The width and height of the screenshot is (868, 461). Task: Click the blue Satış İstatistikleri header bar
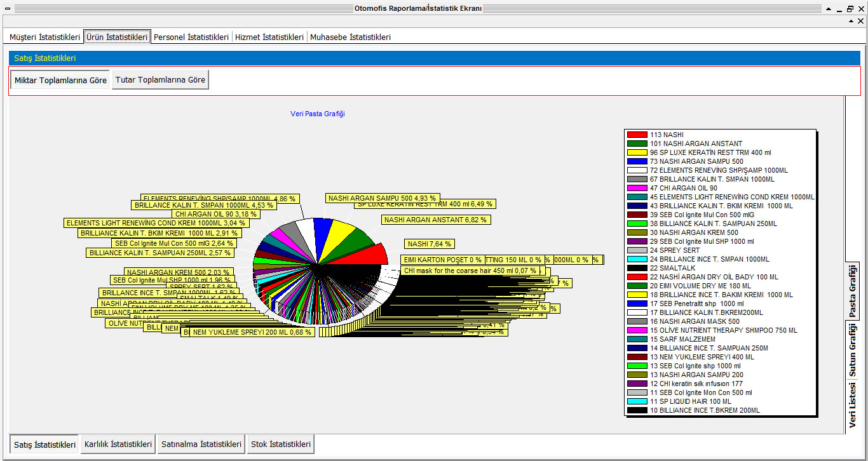(435, 58)
